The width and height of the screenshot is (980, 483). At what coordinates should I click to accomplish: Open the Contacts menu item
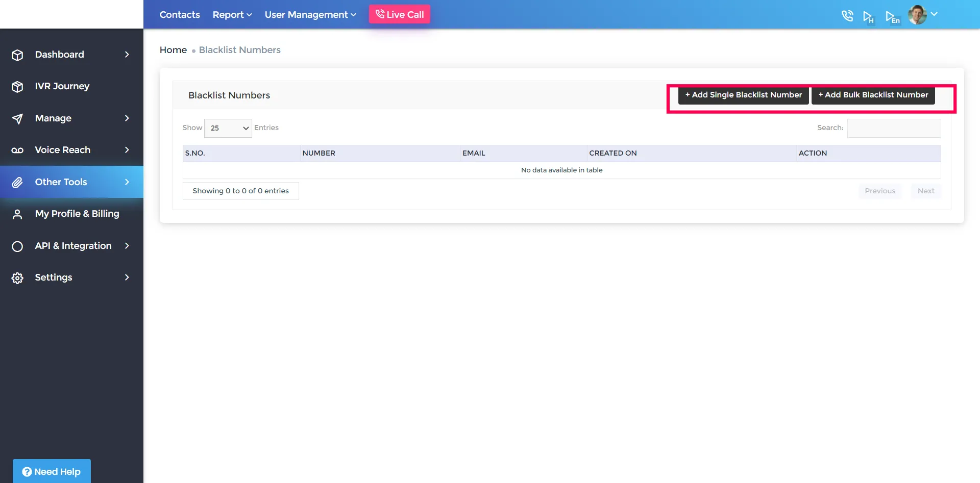(x=180, y=15)
